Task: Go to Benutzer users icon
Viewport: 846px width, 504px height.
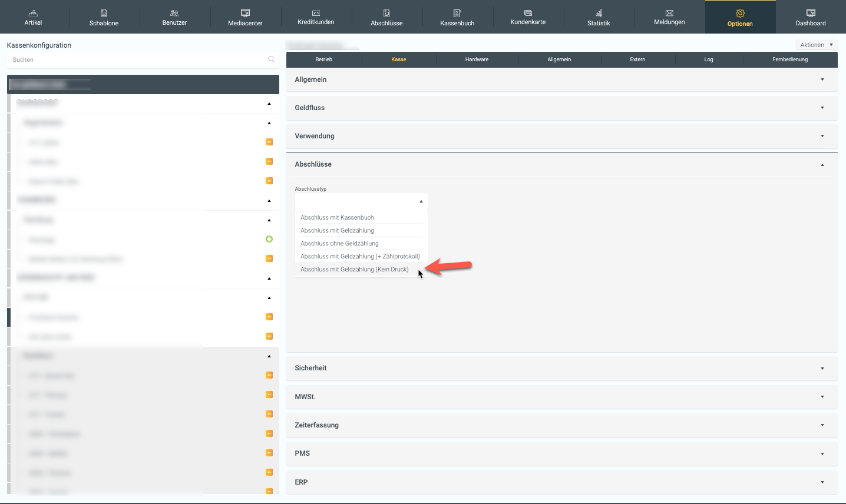Action: click(174, 13)
